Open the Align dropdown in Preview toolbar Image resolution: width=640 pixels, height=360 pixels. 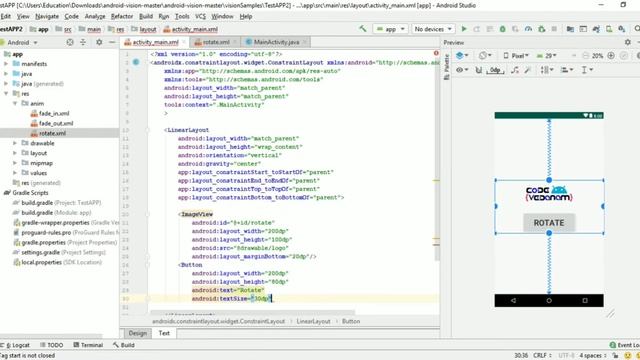[x=567, y=70]
